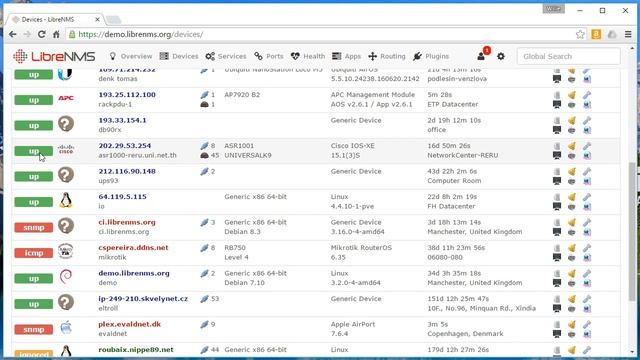Image resolution: width=640 pixels, height=360 pixels.
Task: Click the server view icon for 202.29.53.254
Action: click(557, 146)
